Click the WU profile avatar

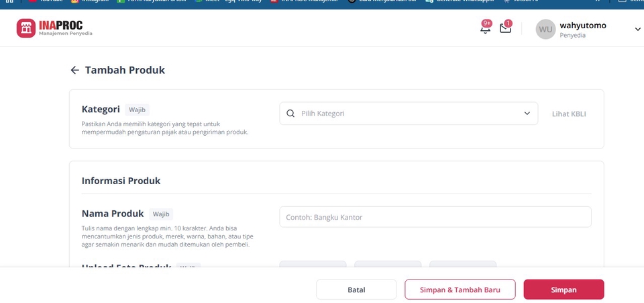click(545, 29)
